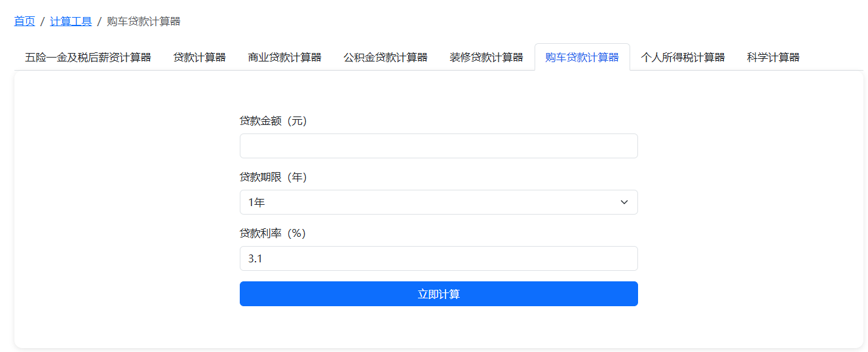868x352 pixels.
Task: Open the 装修贷款计算器 tab
Action: tap(487, 57)
